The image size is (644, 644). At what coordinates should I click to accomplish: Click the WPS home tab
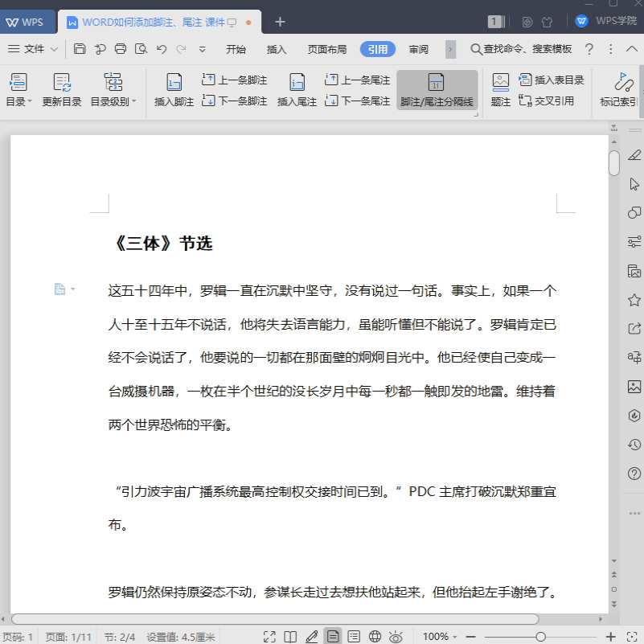(x=27, y=23)
